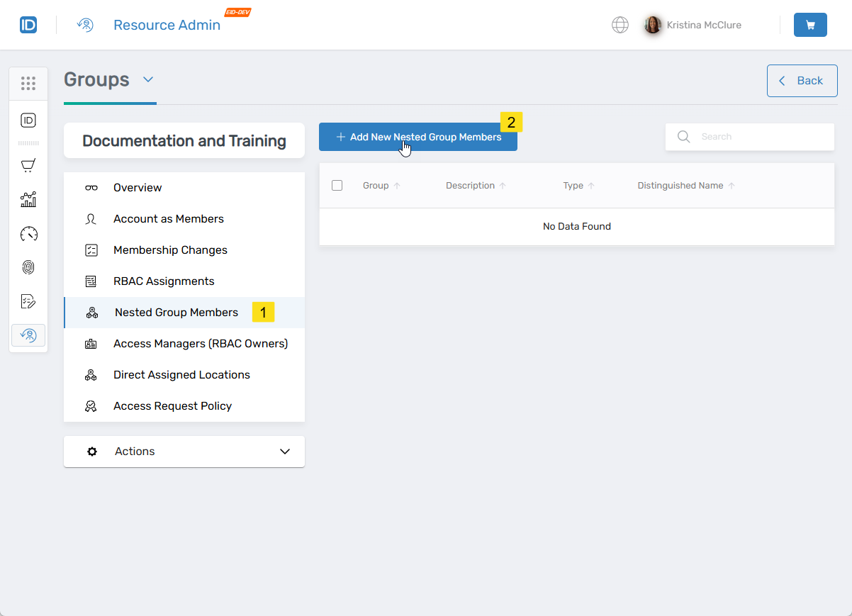The height and width of the screenshot is (616, 852).
Task: Open the language globe icon in header
Action: click(620, 24)
